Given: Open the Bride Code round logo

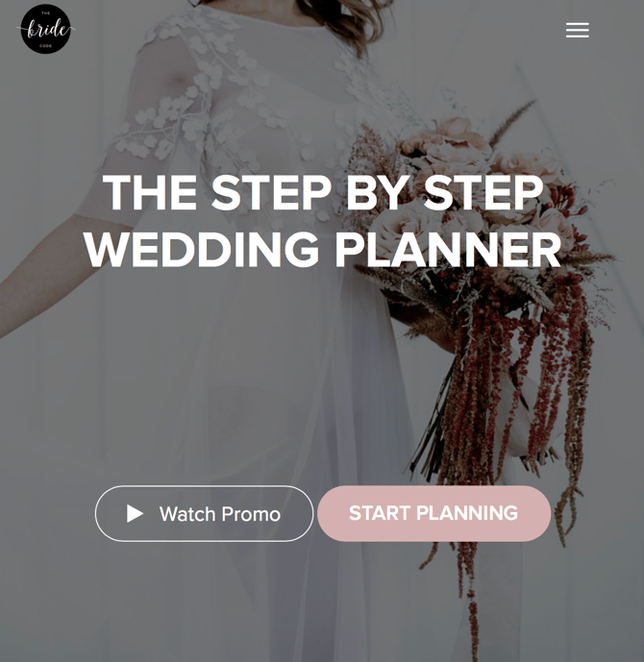Looking at the screenshot, I should click(45, 29).
